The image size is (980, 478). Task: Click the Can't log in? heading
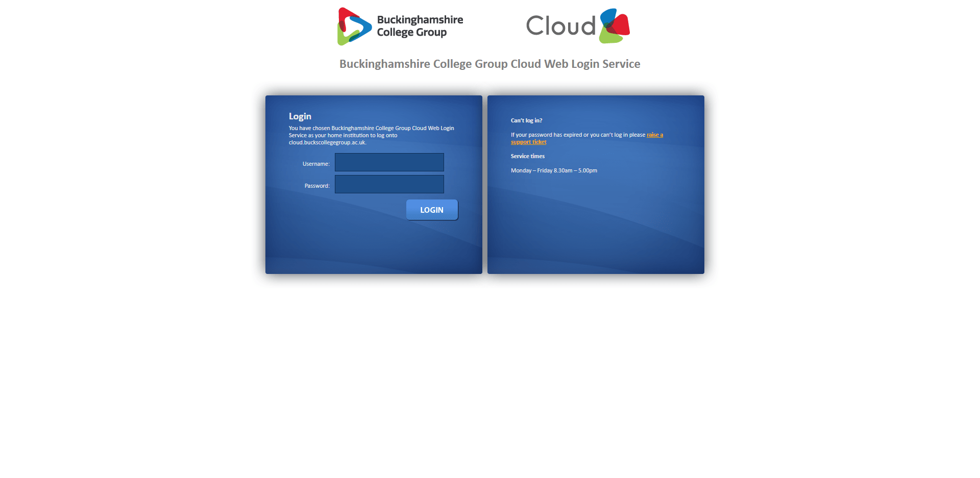[526, 120]
